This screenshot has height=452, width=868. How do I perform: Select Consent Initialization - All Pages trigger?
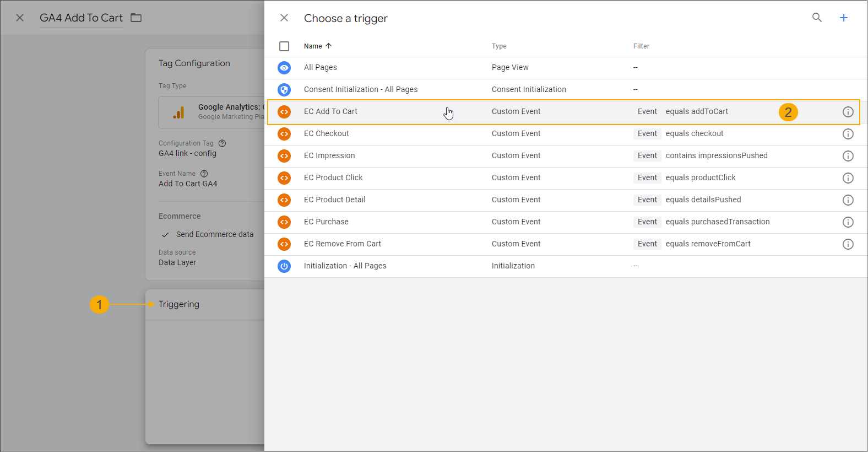click(361, 89)
